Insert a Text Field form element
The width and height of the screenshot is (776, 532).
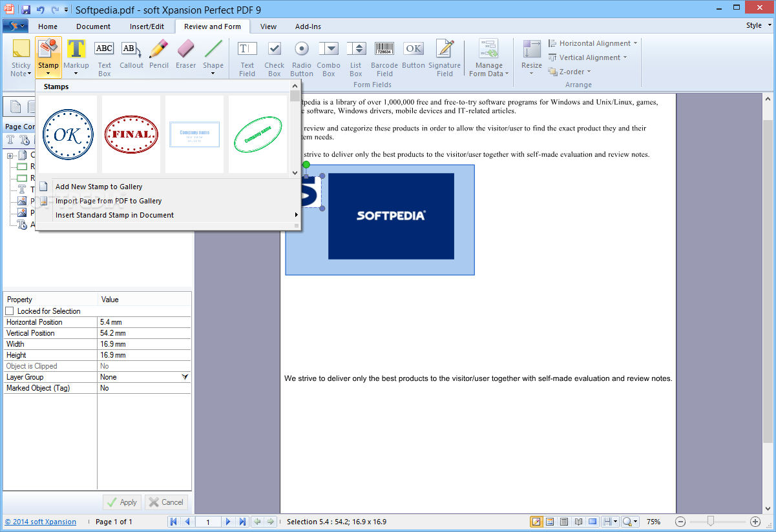click(x=247, y=58)
